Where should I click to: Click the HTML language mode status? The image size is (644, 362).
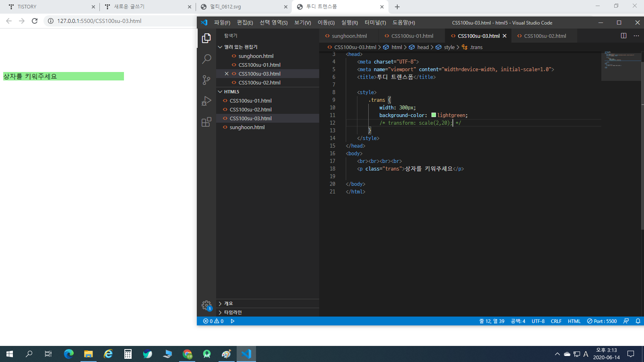pyautogui.click(x=574, y=321)
